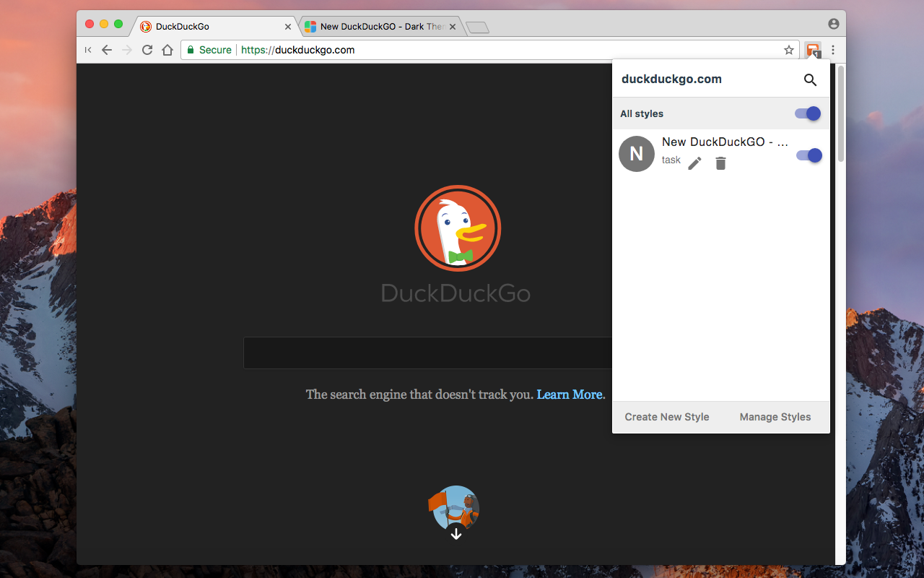Click the N avatar of the style entry

click(637, 154)
